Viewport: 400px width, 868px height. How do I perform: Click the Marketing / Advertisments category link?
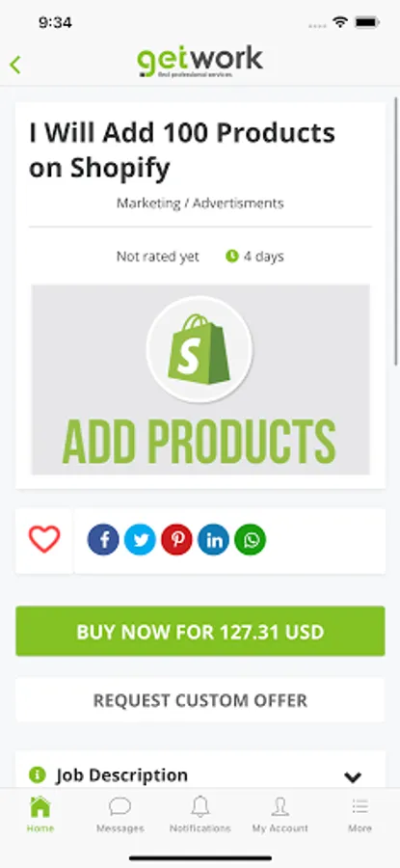(200, 203)
